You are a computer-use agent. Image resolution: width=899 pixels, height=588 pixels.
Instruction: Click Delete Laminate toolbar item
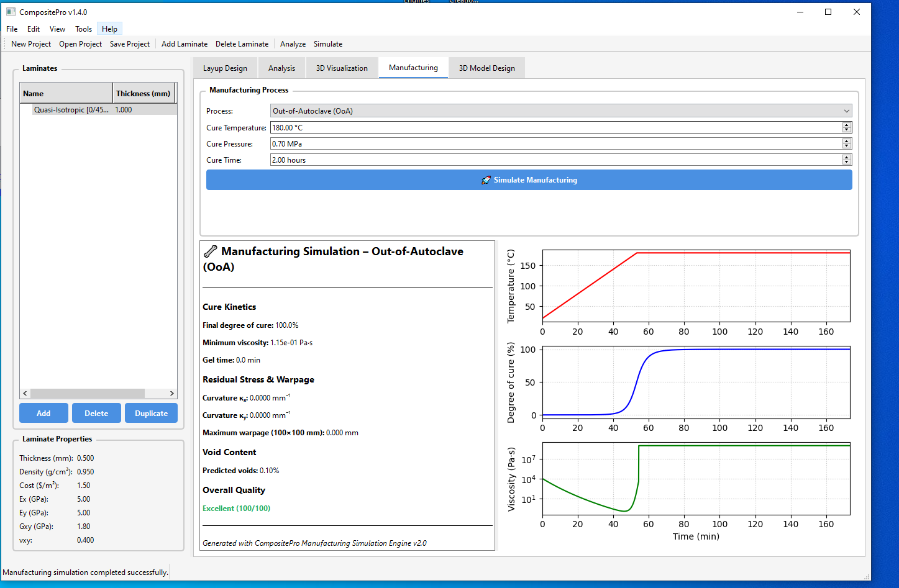(x=242, y=44)
